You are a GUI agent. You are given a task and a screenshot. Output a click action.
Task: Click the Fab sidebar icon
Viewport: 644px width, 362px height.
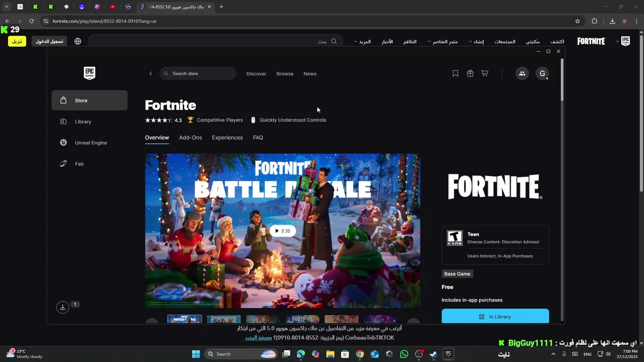coord(63,164)
